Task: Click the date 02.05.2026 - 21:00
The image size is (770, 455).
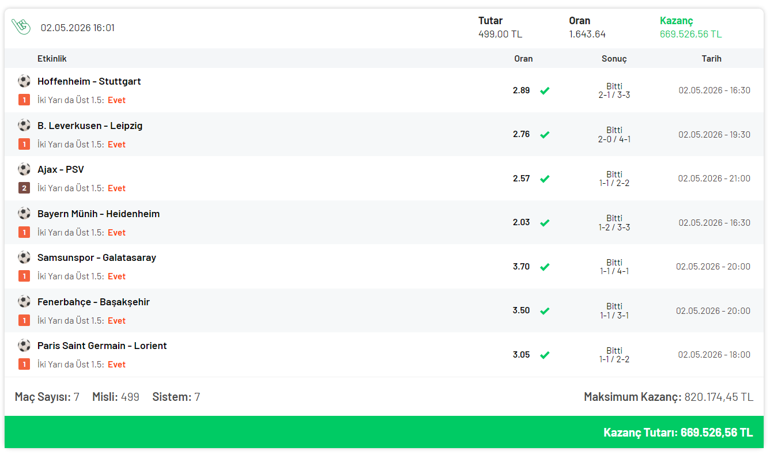Action: [x=714, y=179]
